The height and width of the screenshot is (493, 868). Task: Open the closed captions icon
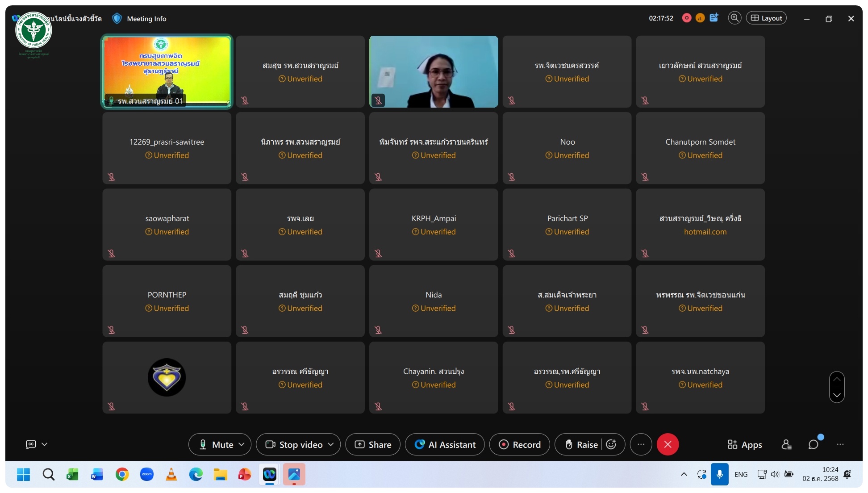pos(31,444)
